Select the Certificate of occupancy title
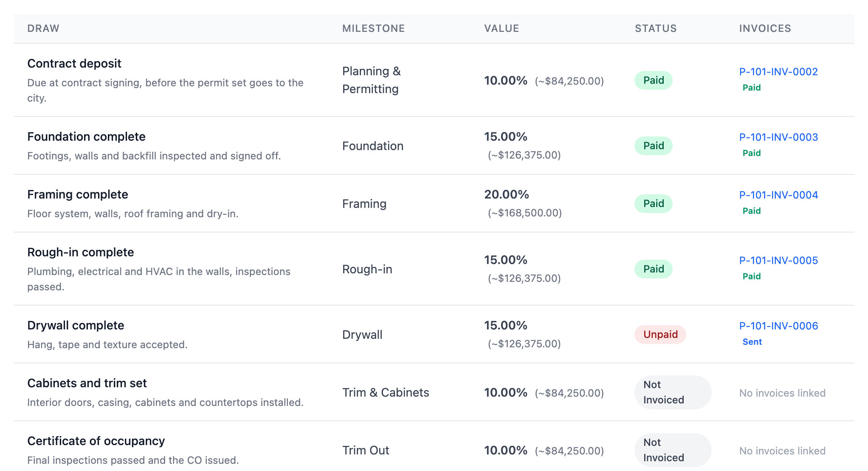This screenshot has height=471, width=868. [x=96, y=441]
